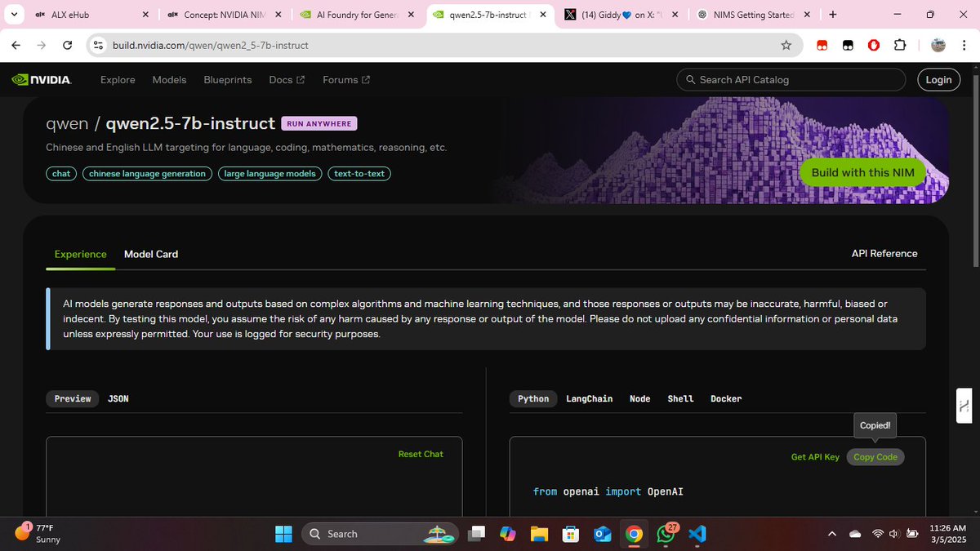Open Visual Studio Code from the taskbar
Screen dimensions: 980x551
pos(697,534)
